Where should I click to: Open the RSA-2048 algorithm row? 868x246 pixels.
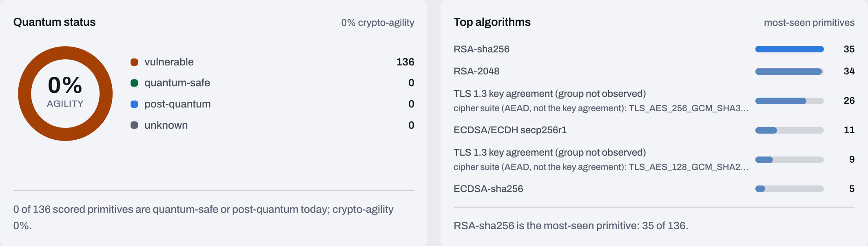point(654,72)
